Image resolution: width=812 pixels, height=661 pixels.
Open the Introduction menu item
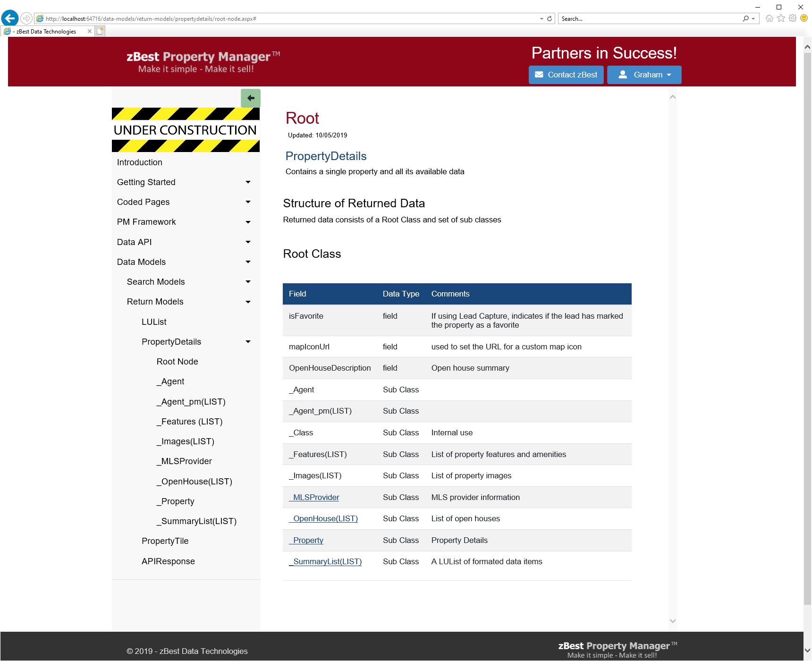tap(140, 162)
